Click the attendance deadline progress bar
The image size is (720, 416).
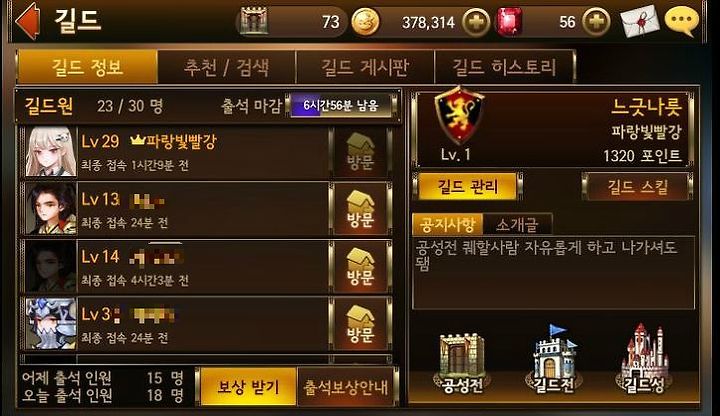click(340, 106)
